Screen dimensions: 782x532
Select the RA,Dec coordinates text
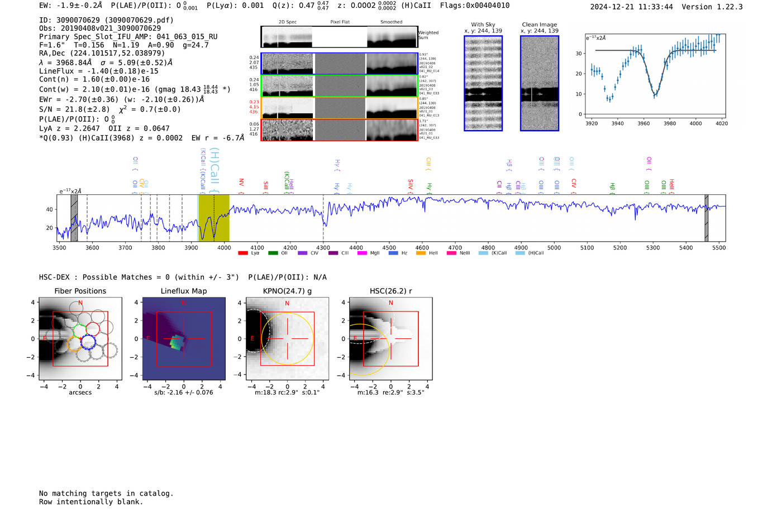click(102, 54)
